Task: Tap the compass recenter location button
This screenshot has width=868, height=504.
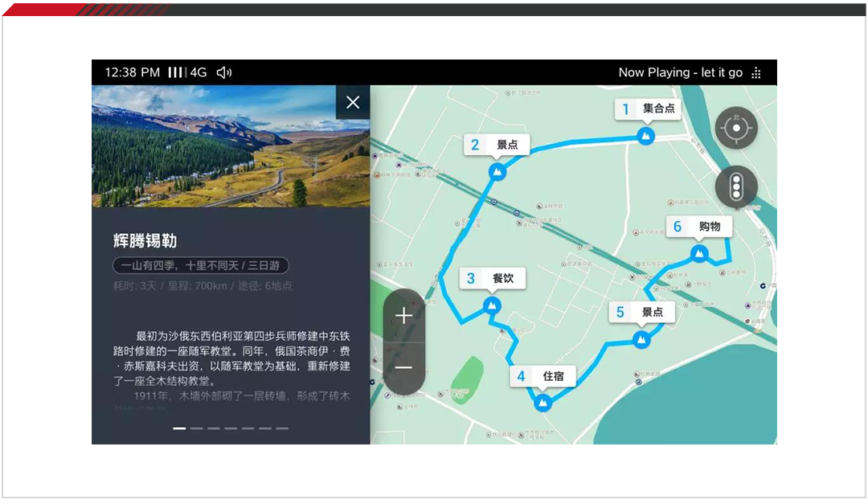Action: point(736,129)
